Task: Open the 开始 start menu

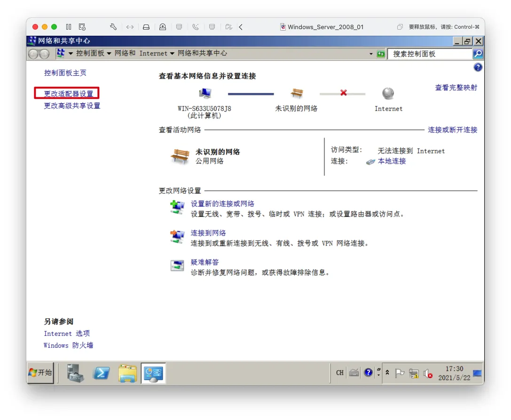Action: coord(41,372)
